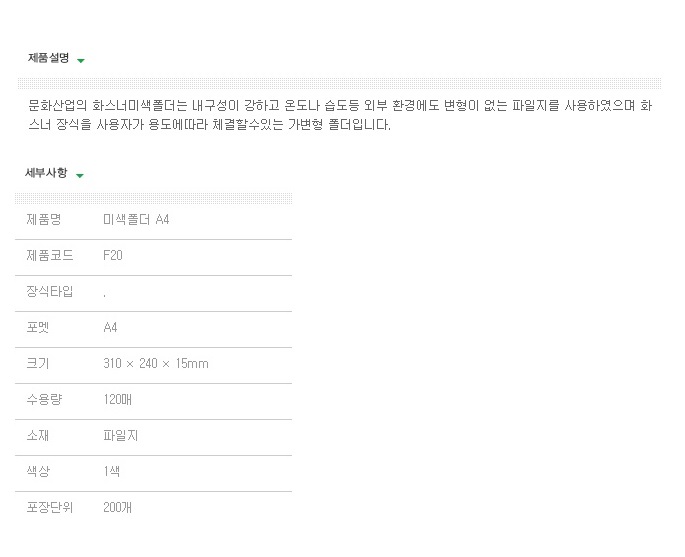Click the 120매 capacity value
685x557 pixels.
pos(118,399)
